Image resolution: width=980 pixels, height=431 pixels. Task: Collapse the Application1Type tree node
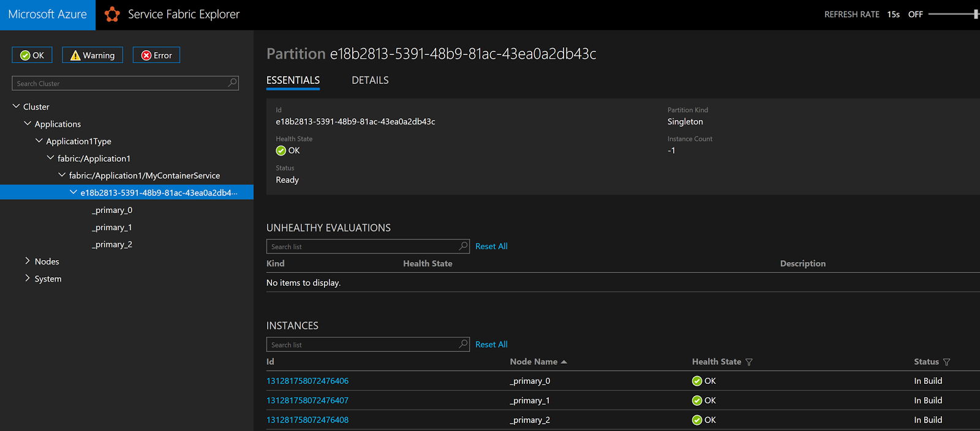(x=39, y=140)
